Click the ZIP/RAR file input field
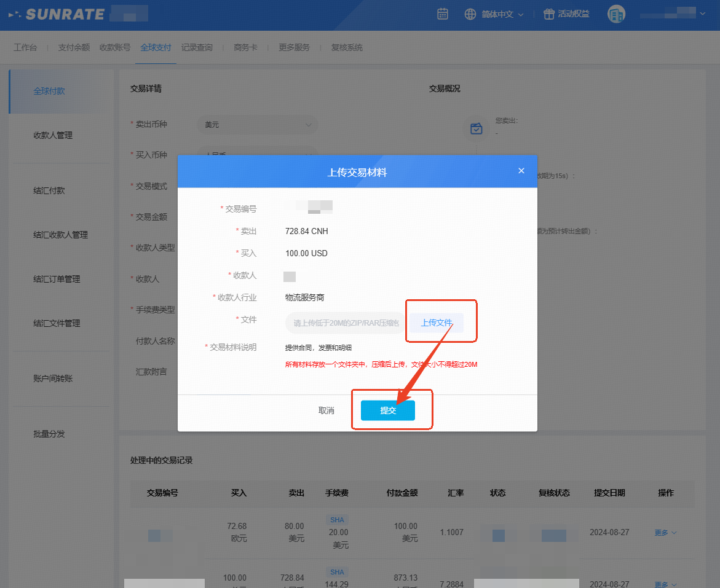Screen dimensions: 720x588 (346, 323)
